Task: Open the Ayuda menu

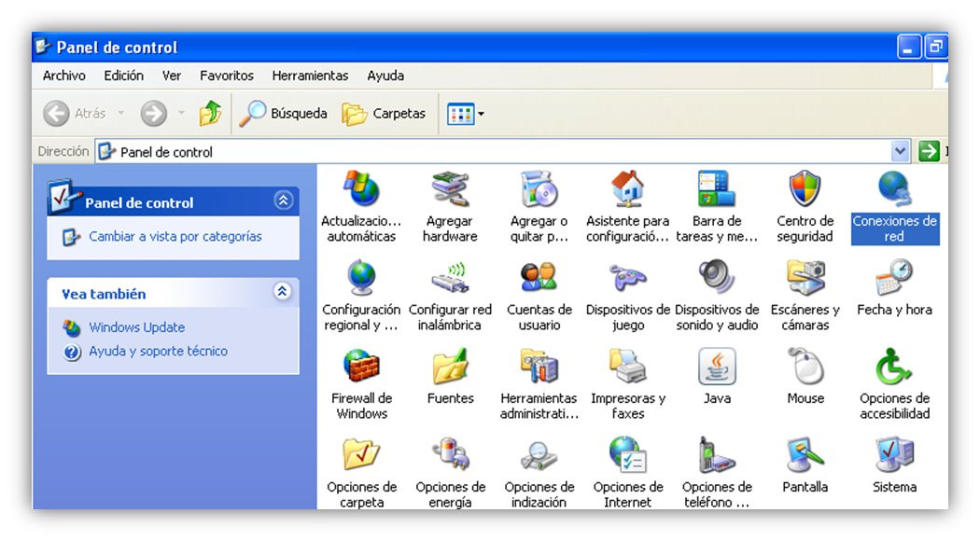Action: 385,76
